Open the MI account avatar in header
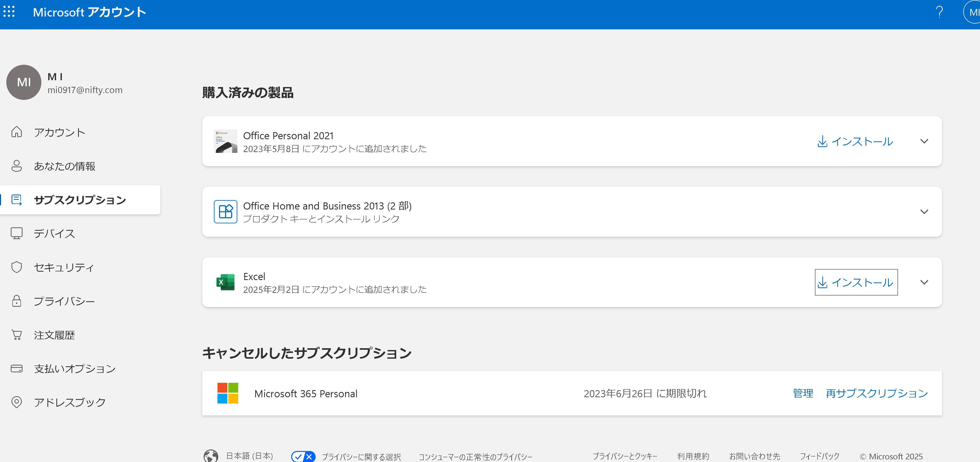 (x=972, y=12)
